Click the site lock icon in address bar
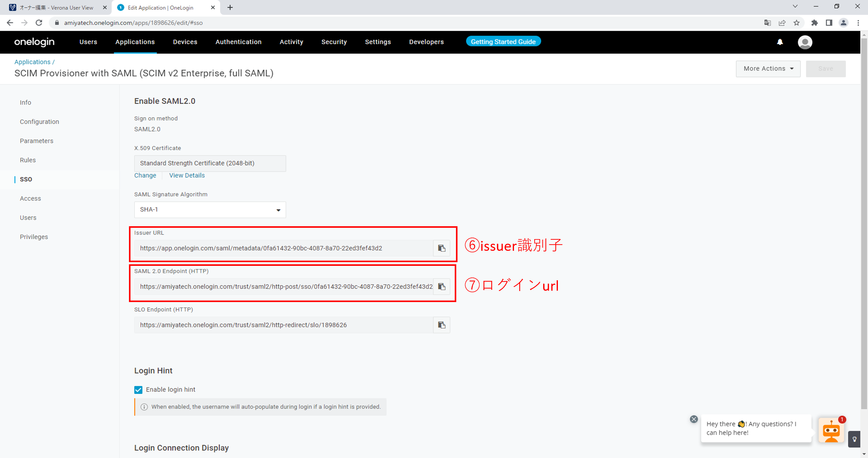The image size is (868, 458). tap(57, 23)
